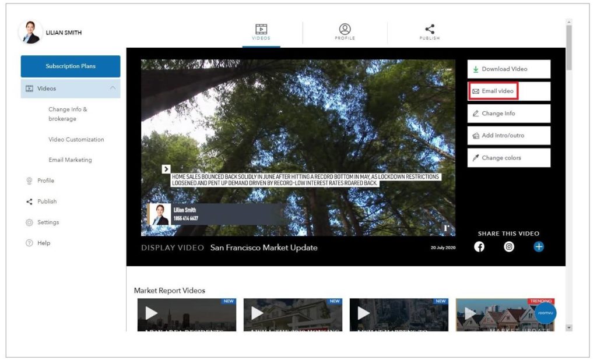Play the first Market Report video thumbnail
Image resolution: width=597 pixels, height=364 pixels.
(152, 313)
